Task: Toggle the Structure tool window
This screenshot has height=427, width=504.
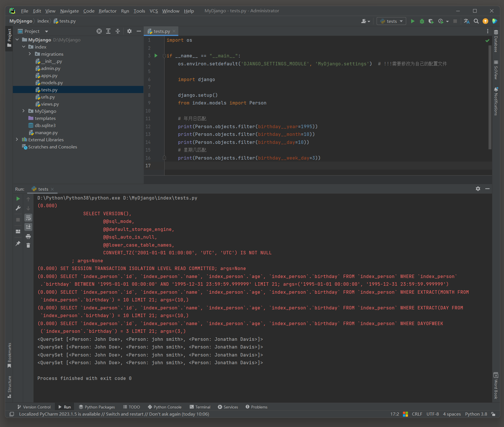Action: pyautogui.click(x=9, y=387)
